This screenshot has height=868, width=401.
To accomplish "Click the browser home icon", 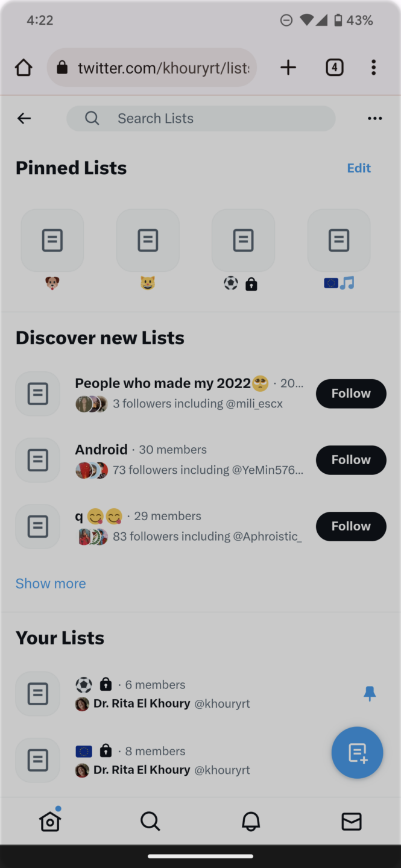I will pyautogui.click(x=23, y=68).
